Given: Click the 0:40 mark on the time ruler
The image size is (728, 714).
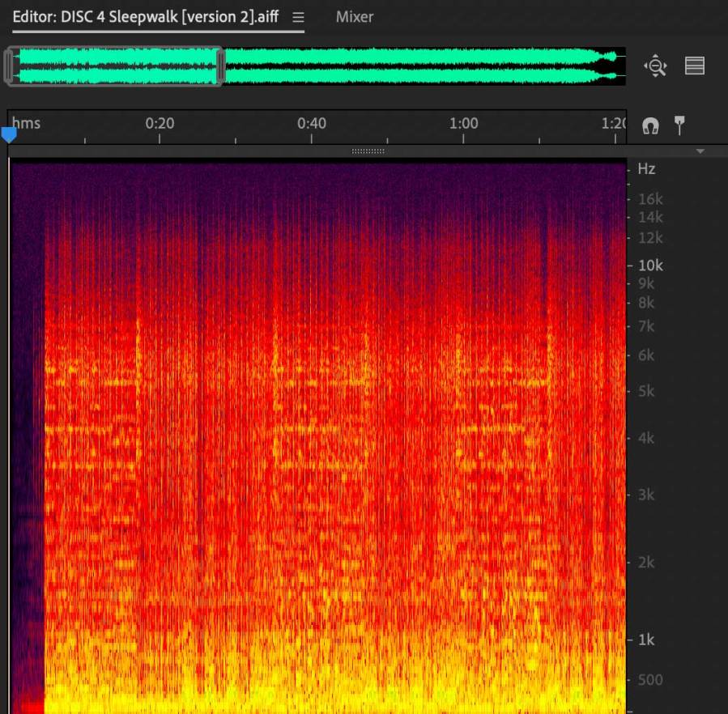Looking at the screenshot, I should (x=312, y=124).
